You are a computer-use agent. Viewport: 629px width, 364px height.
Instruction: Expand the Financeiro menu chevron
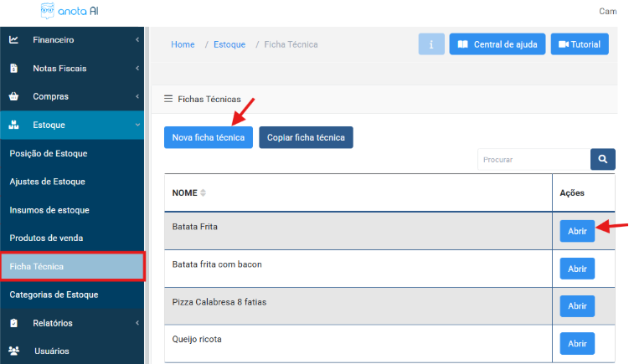(x=137, y=40)
